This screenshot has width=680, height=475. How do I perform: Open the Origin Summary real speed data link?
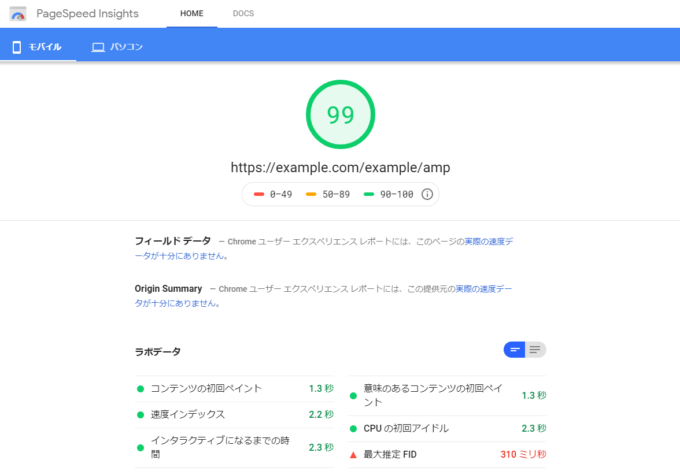[x=484, y=289]
